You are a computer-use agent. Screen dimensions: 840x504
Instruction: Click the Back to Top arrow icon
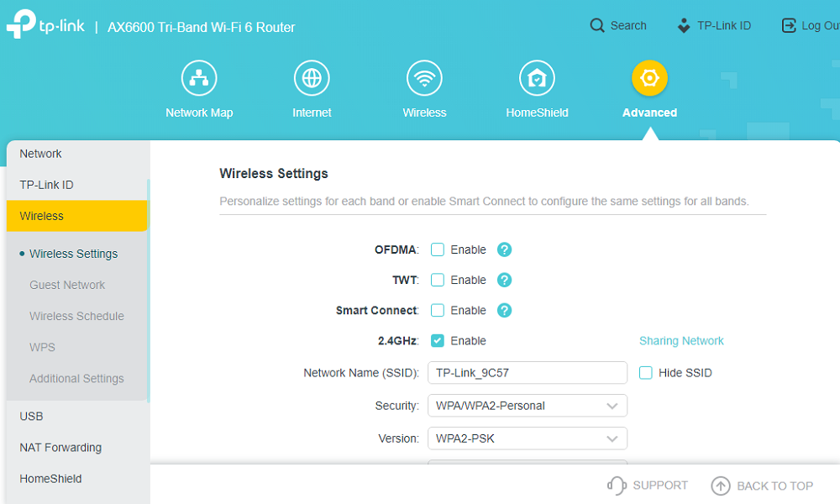point(721,486)
